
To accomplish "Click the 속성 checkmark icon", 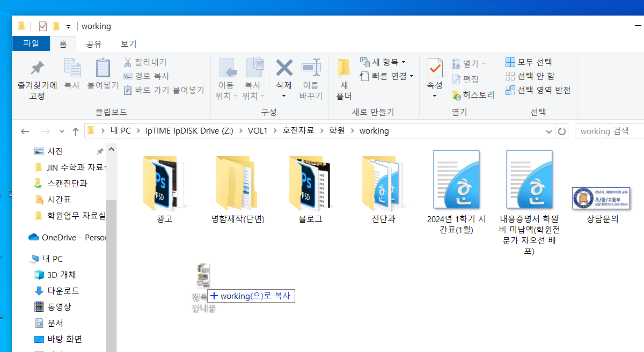I will (435, 68).
